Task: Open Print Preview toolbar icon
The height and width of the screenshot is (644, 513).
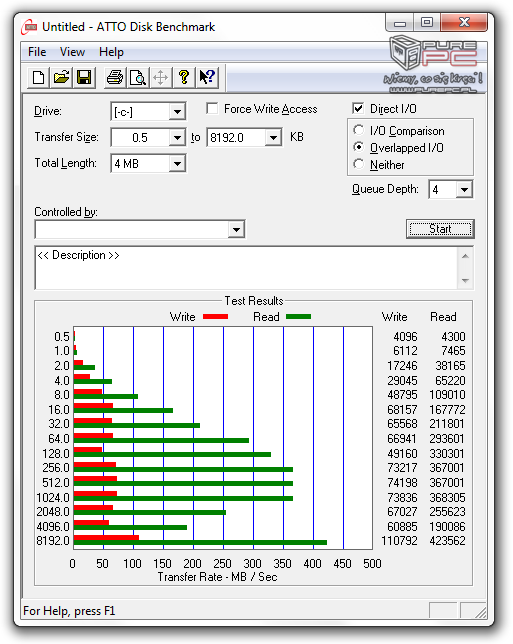Action: (x=138, y=77)
